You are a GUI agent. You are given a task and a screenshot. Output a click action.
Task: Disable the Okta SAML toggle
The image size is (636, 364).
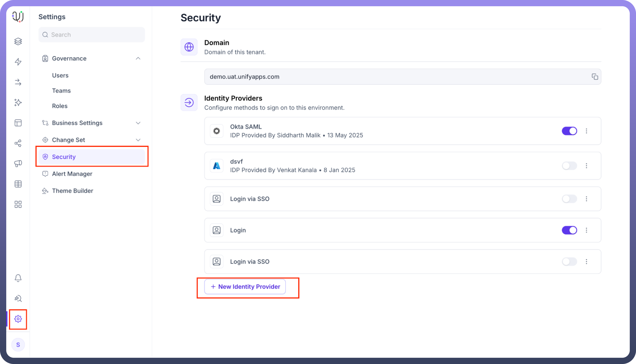tap(569, 131)
